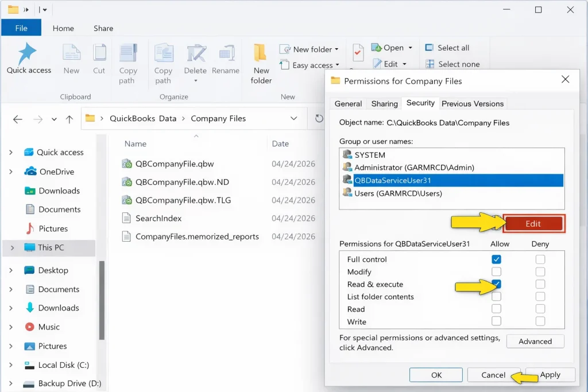
Task: Expand Music tree node arrow
Action: click(x=11, y=327)
